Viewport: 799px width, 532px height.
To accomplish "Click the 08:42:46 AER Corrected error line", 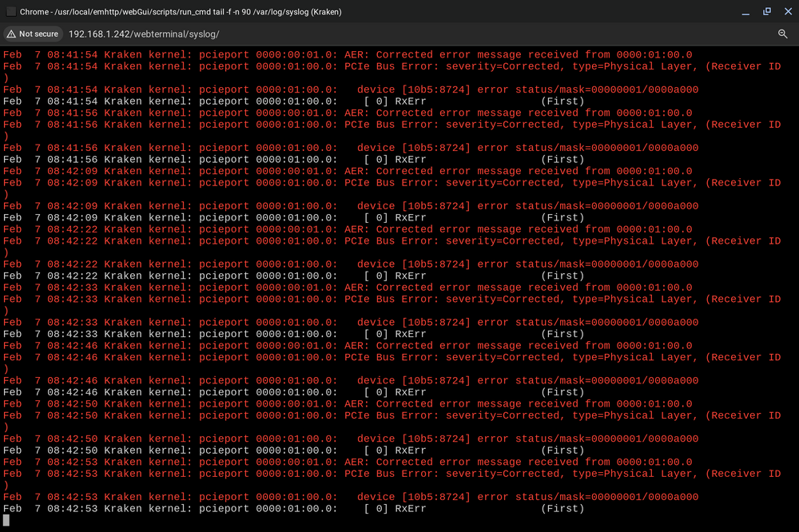I will (348, 346).
